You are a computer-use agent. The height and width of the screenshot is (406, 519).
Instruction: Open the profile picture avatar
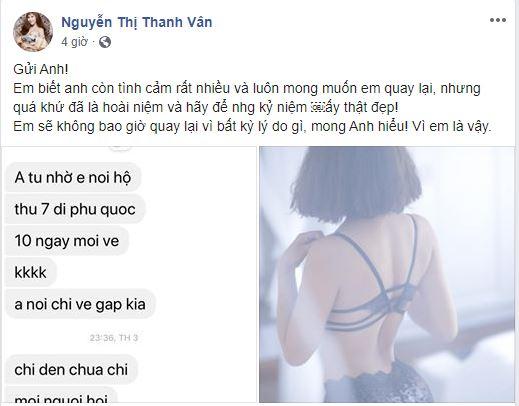[x=33, y=32]
